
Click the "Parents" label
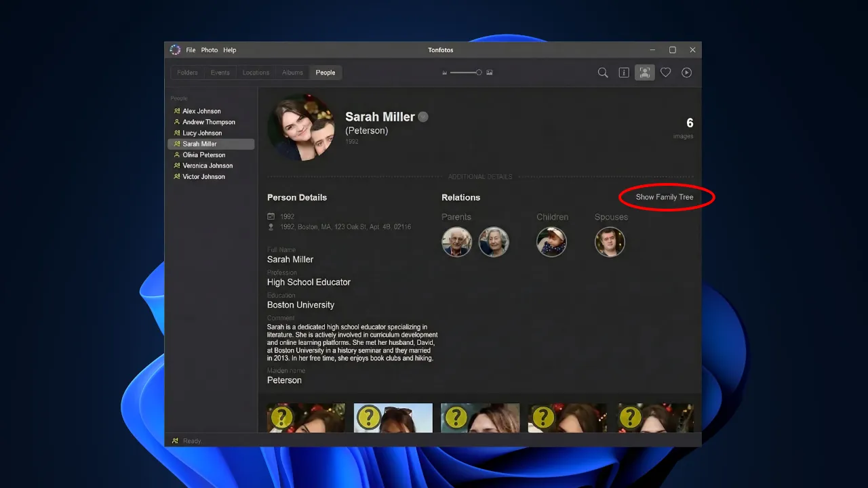tap(456, 217)
